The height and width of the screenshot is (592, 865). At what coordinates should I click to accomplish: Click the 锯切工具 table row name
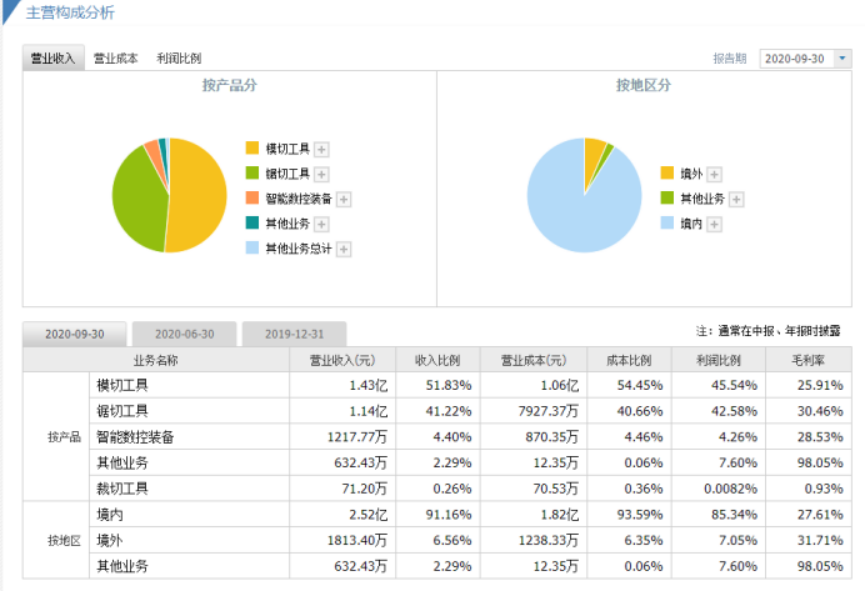point(122,411)
